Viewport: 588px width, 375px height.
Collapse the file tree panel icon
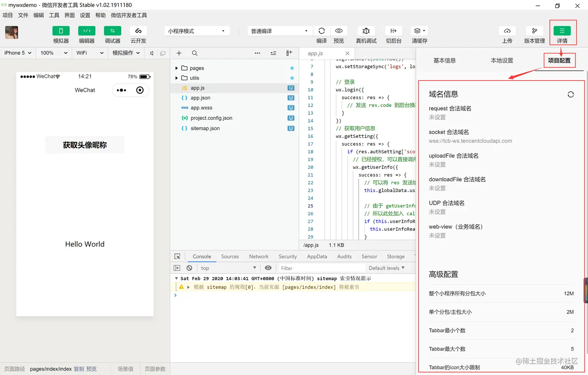click(289, 53)
